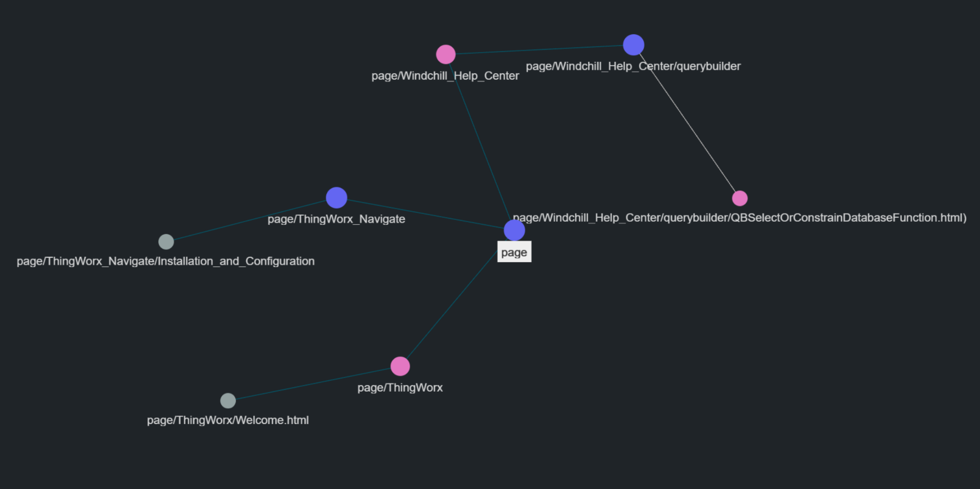Select the page/Windchill_Help_Center/querybuilder label
Viewport: 980px width, 489px height.
pos(633,66)
